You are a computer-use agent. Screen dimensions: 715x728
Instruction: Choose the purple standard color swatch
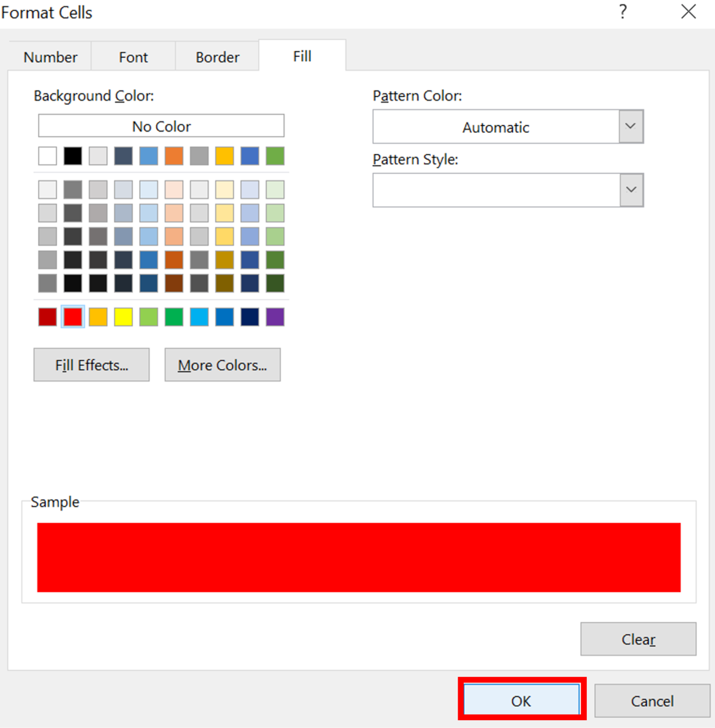[x=275, y=316]
